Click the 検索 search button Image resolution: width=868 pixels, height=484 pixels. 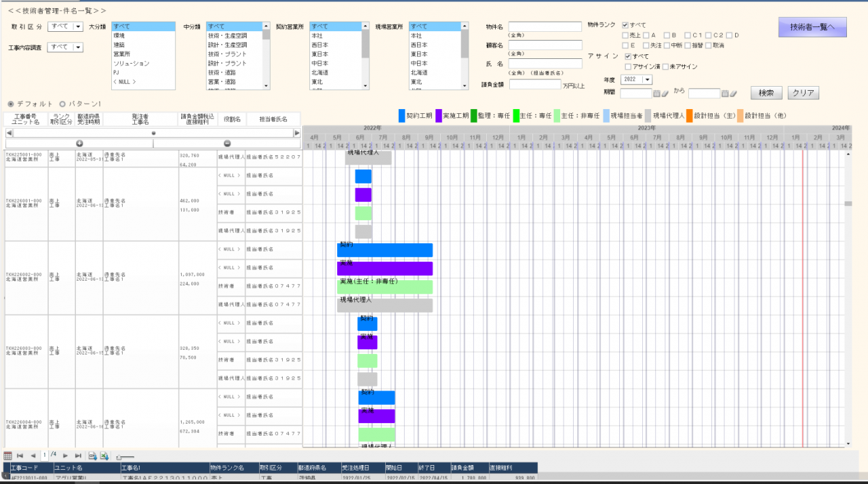click(766, 93)
